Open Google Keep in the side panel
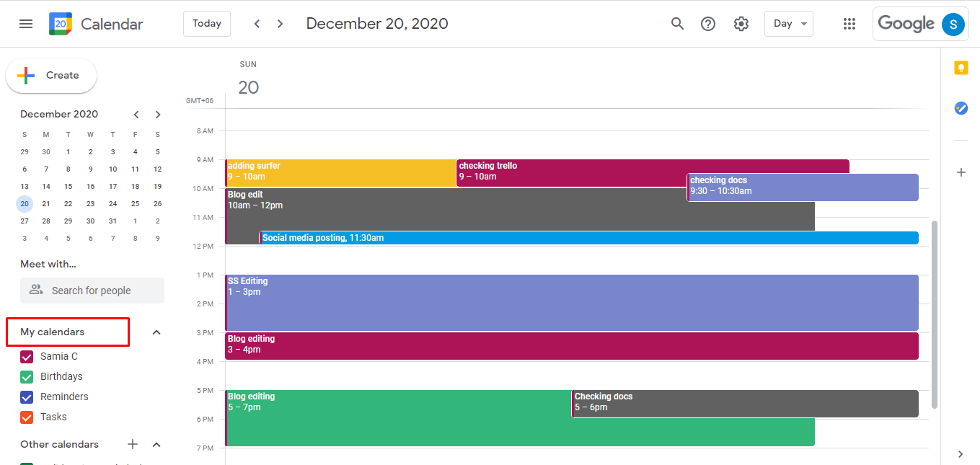 click(x=961, y=67)
